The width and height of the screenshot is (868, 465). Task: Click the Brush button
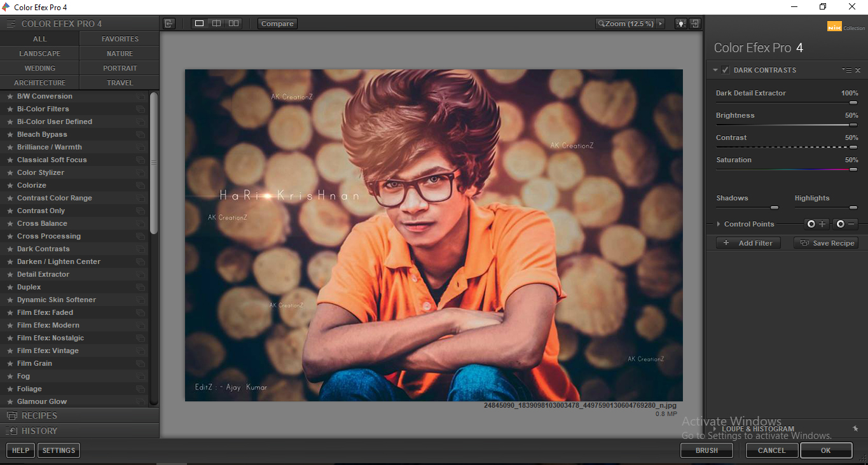tap(706, 450)
